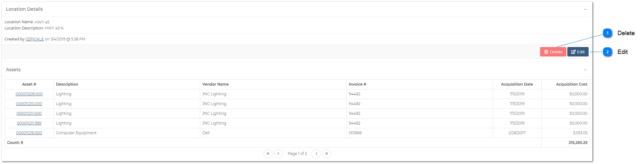Select 7/5/2019 date for asset 000011211.999

tap(517, 123)
